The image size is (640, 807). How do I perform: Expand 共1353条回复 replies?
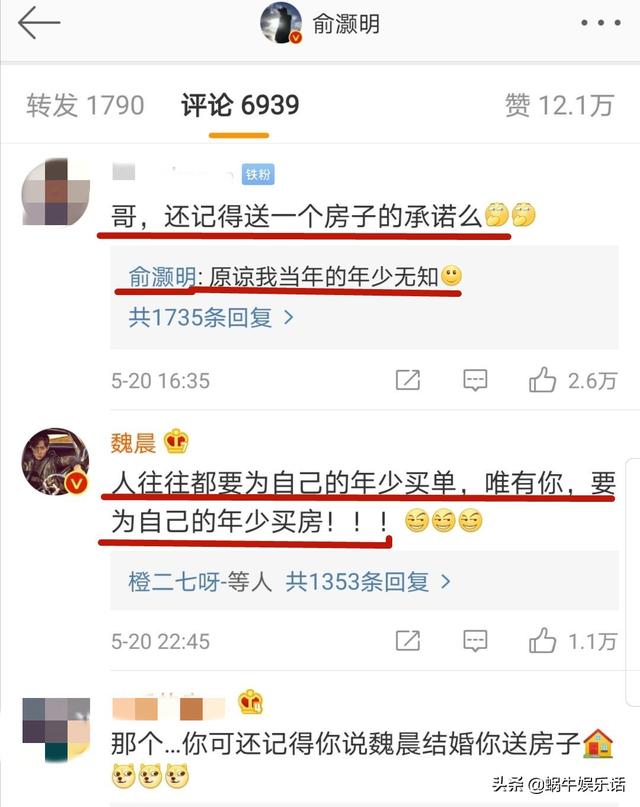point(368,582)
